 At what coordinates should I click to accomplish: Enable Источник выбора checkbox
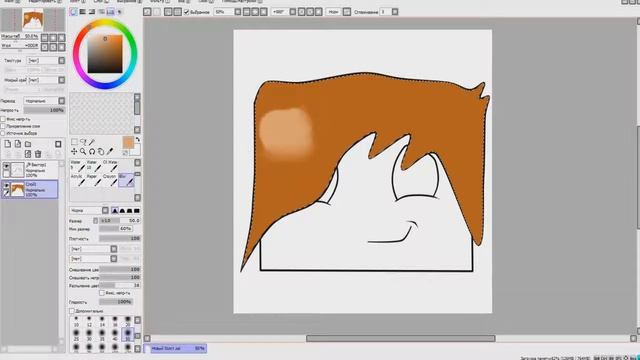[x=3, y=133]
